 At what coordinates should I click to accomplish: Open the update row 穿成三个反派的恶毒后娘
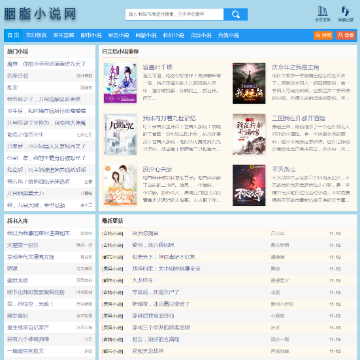pyautogui.click(x=161, y=328)
